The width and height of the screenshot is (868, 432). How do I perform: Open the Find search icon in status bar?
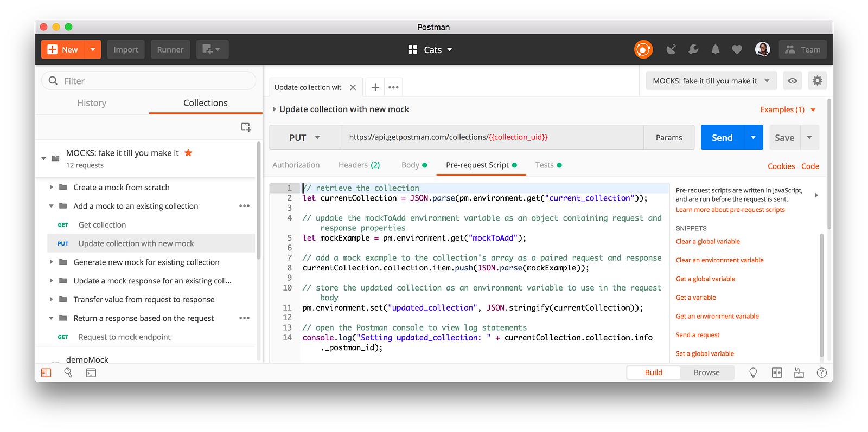pos(68,373)
